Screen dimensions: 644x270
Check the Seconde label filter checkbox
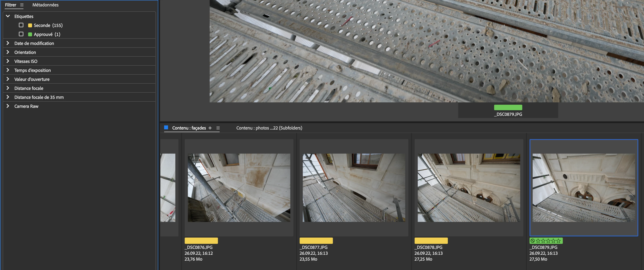(x=21, y=25)
